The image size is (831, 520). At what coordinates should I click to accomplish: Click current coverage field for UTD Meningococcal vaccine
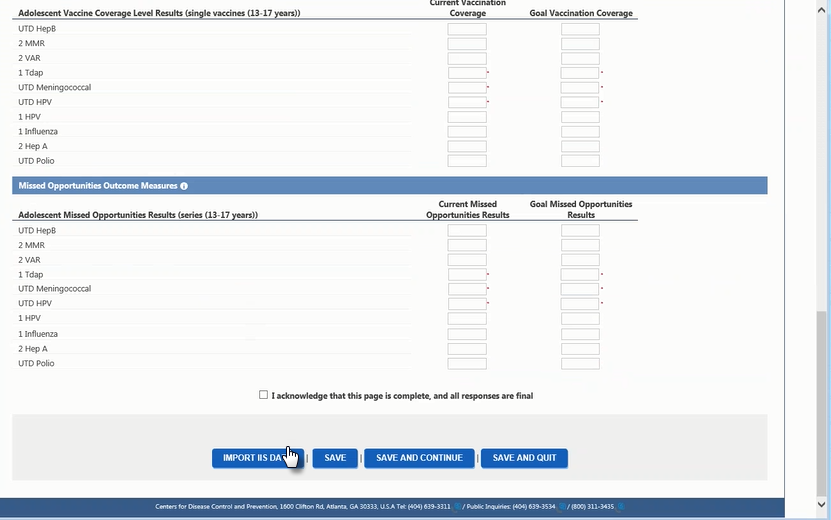(x=467, y=87)
